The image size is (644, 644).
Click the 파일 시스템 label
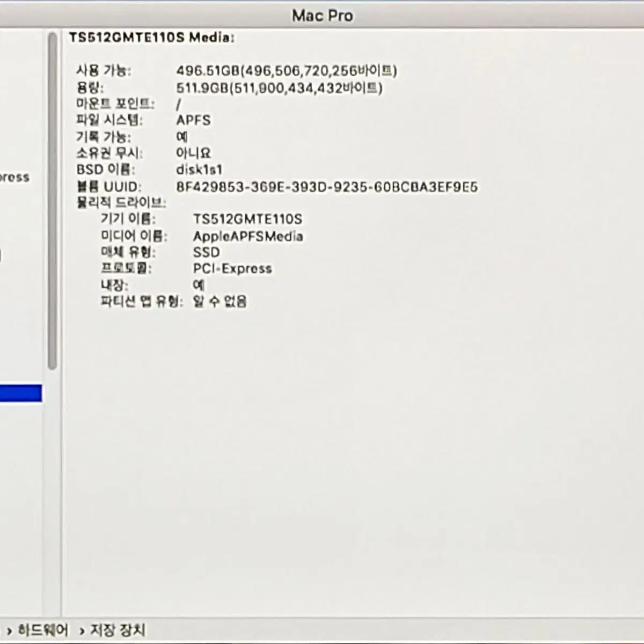(109, 120)
